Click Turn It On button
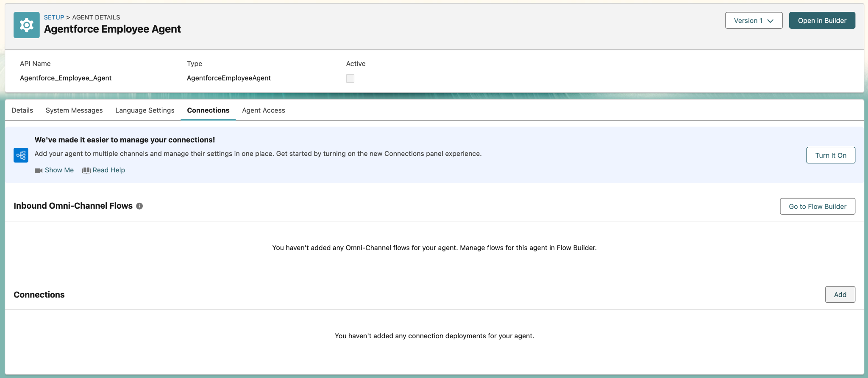 (830, 155)
